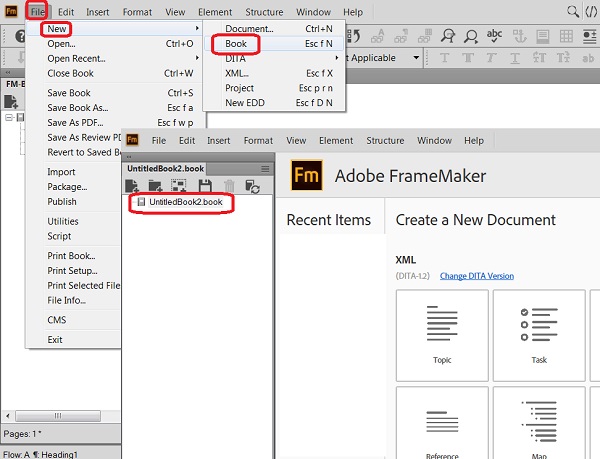Open the paragraph catalog icon with pilcrow

(x=401, y=36)
